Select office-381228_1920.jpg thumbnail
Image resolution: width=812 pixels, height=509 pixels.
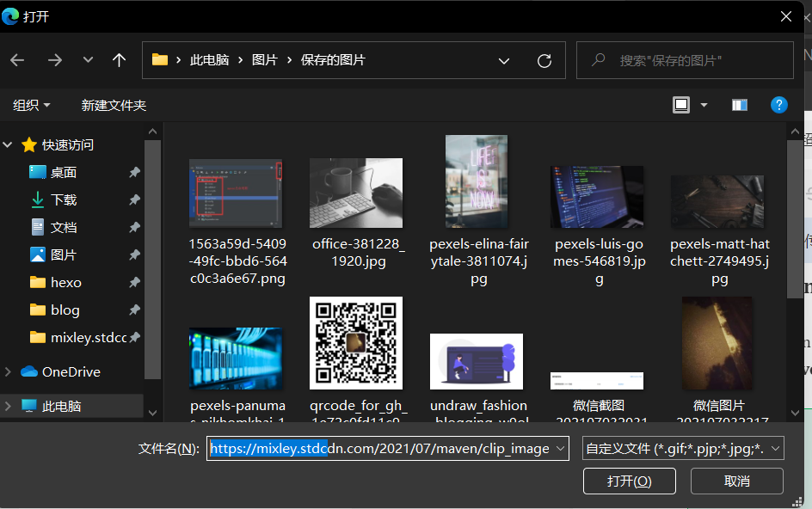[356, 193]
